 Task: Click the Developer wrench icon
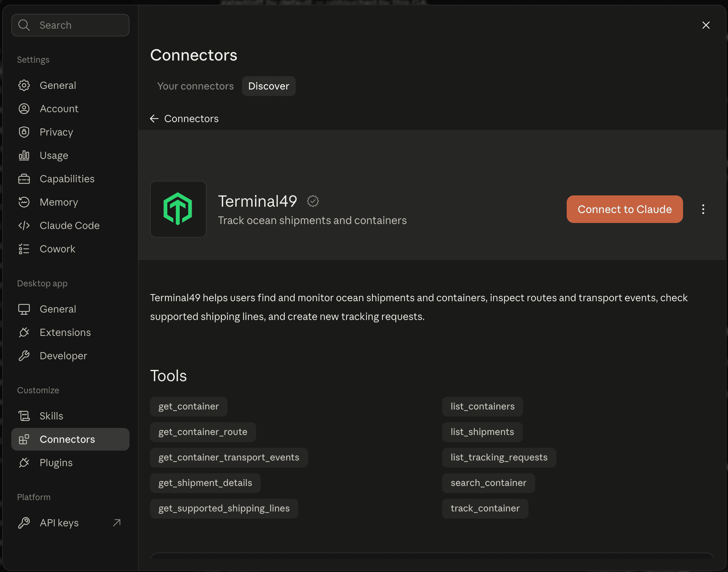pos(24,356)
